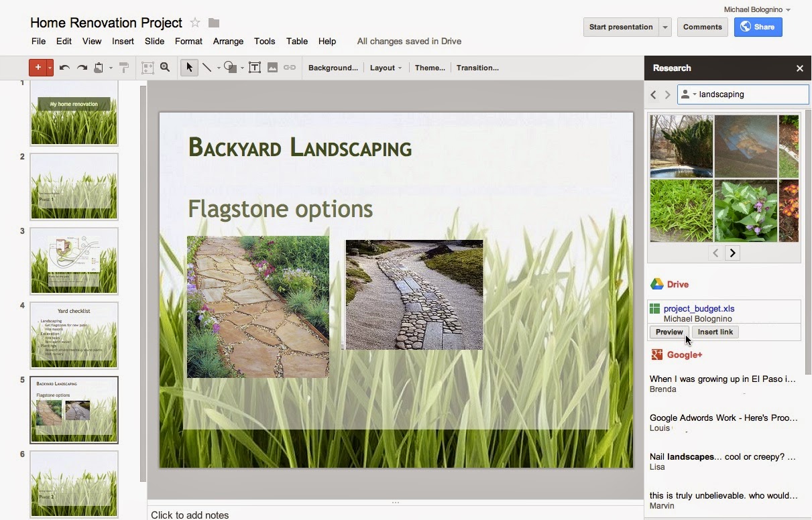The image size is (812, 520).
Task: Open the File menu
Action: (x=39, y=41)
